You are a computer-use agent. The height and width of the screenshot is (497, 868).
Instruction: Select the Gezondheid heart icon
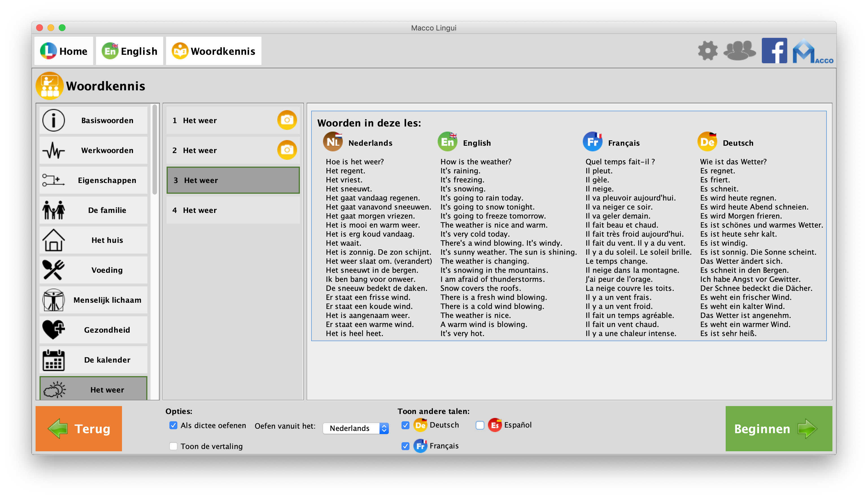click(x=54, y=330)
